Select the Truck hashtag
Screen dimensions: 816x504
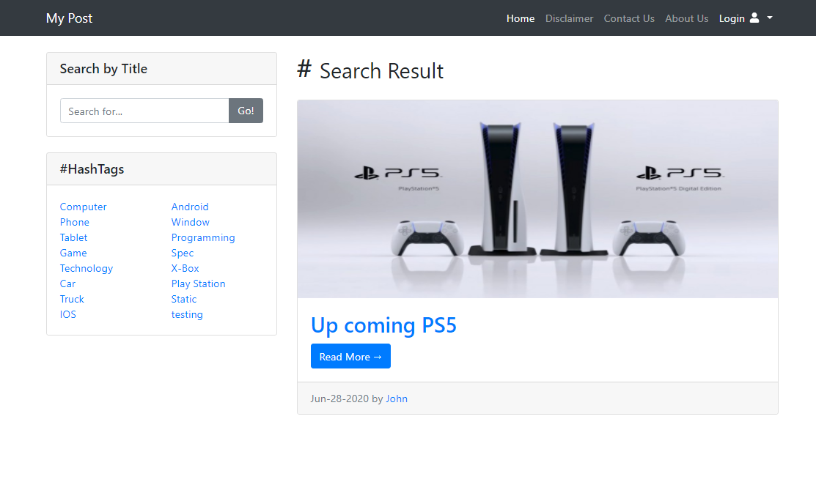pyautogui.click(x=72, y=299)
